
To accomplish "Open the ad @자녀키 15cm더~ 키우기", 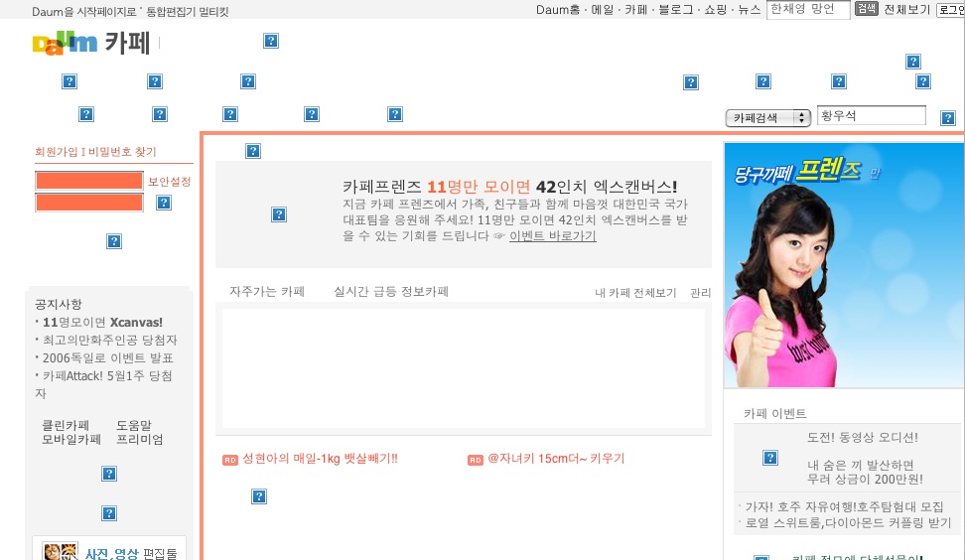I will click(556, 459).
